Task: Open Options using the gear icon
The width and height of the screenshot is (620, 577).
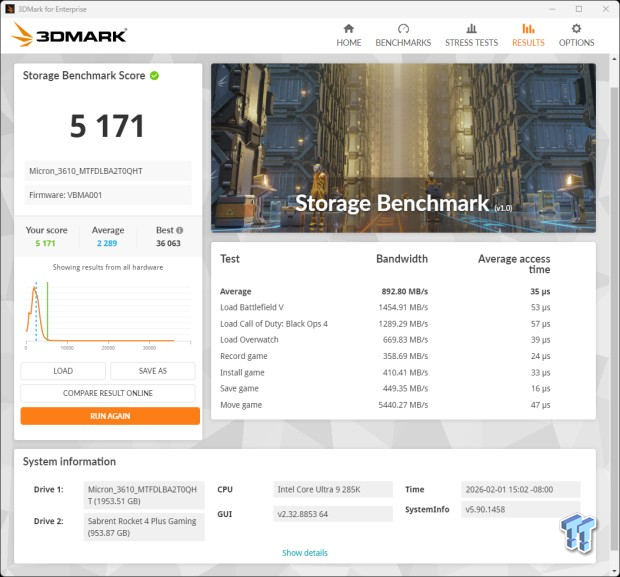Action: pos(576,29)
